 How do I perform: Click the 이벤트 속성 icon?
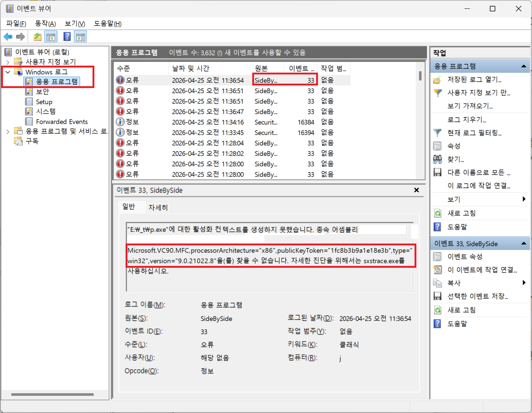point(437,257)
